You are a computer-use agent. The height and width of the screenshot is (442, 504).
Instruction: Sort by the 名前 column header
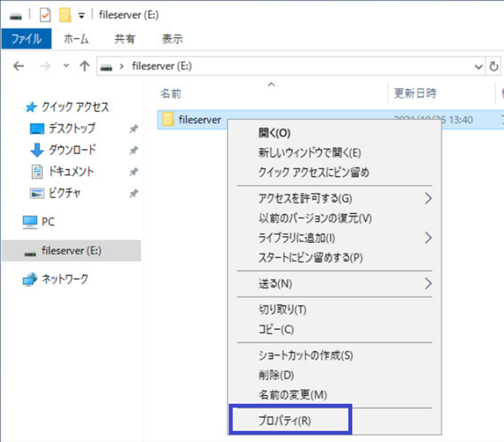point(172,94)
